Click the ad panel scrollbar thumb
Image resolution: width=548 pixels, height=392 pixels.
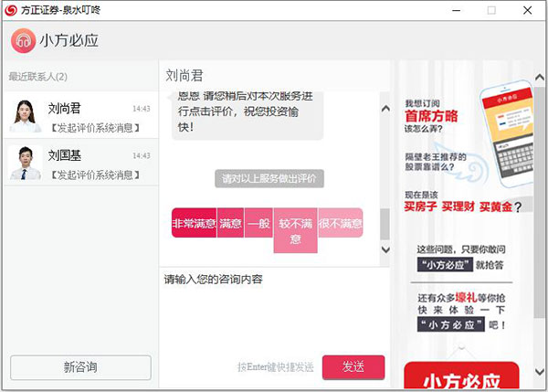[539, 202]
